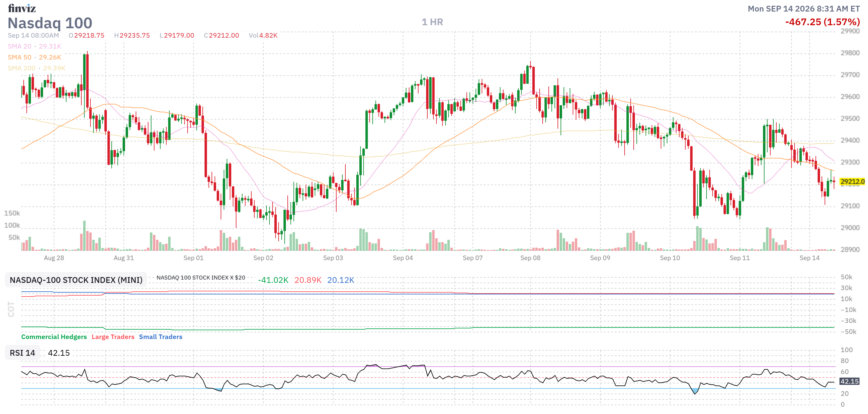
Task: Click the RSI value 42.15 beside label
Action: point(59,353)
